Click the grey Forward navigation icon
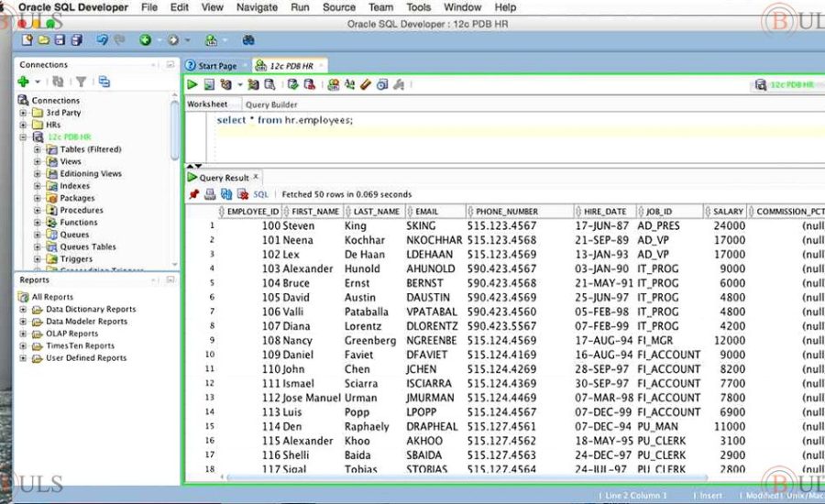 173,40
